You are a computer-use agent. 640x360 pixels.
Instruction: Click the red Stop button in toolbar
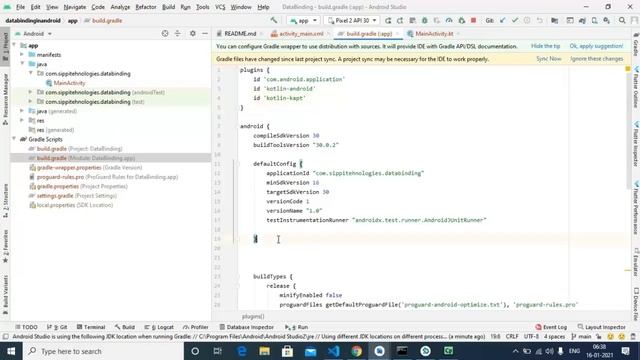(x=473, y=20)
